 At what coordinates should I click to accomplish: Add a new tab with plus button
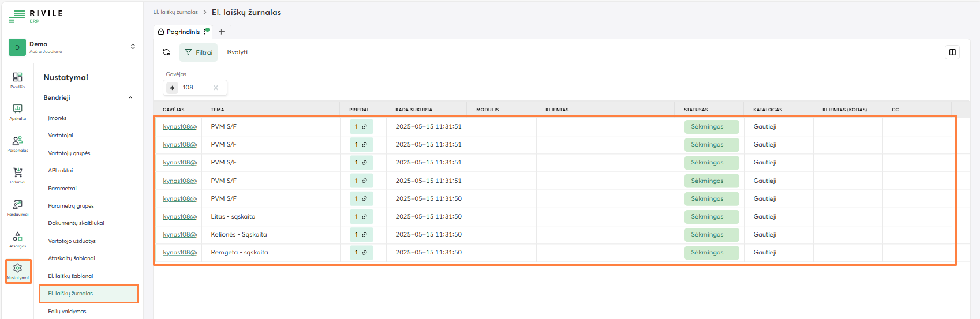coord(221,32)
